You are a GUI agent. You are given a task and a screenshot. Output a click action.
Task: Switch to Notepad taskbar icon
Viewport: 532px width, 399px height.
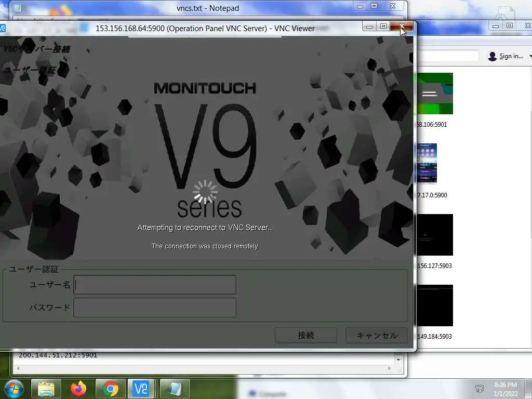(175, 389)
